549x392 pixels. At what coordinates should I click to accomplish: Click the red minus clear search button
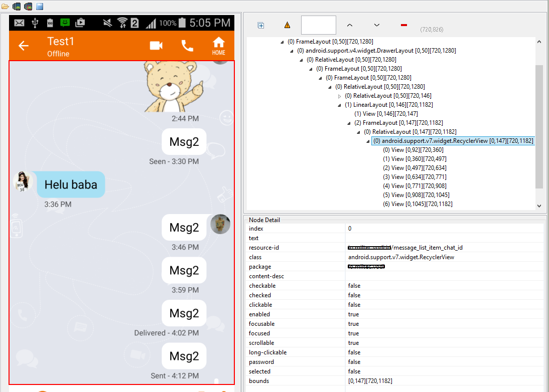click(x=404, y=25)
